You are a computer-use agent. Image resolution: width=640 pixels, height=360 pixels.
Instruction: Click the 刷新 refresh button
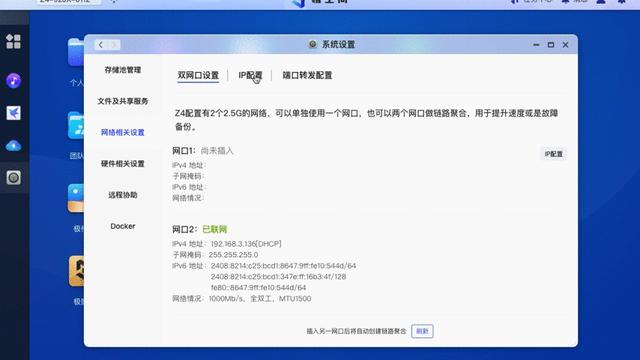click(x=422, y=331)
